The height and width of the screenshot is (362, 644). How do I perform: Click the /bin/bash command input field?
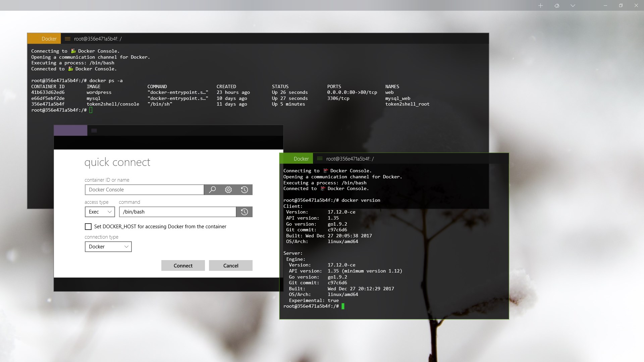(178, 212)
